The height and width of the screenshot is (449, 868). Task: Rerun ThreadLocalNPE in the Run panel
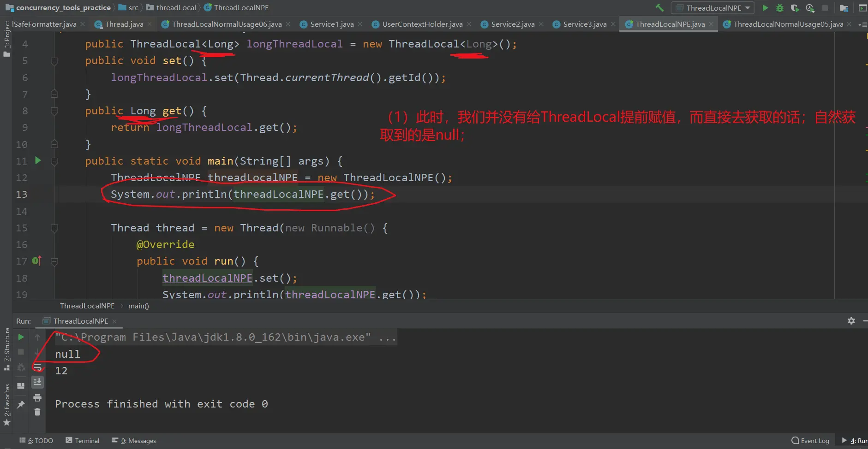[21, 337]
